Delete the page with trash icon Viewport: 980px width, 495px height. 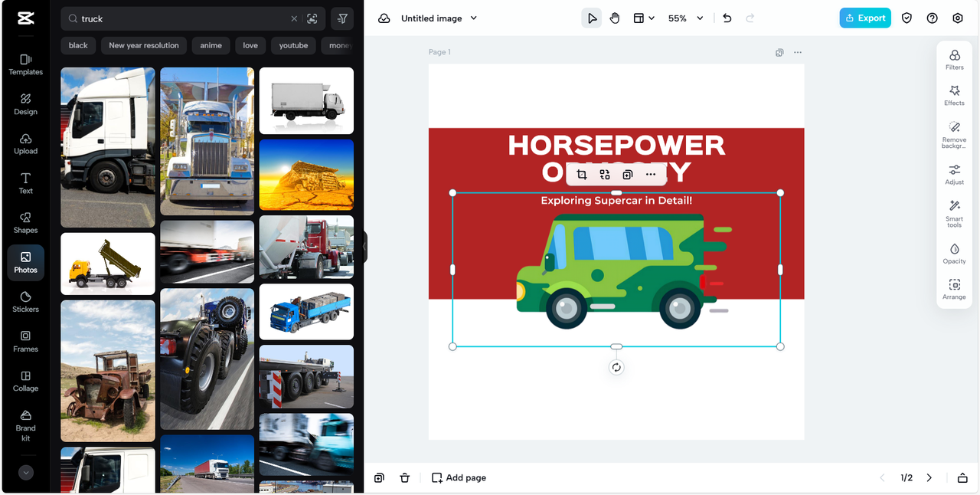point(405,477)
